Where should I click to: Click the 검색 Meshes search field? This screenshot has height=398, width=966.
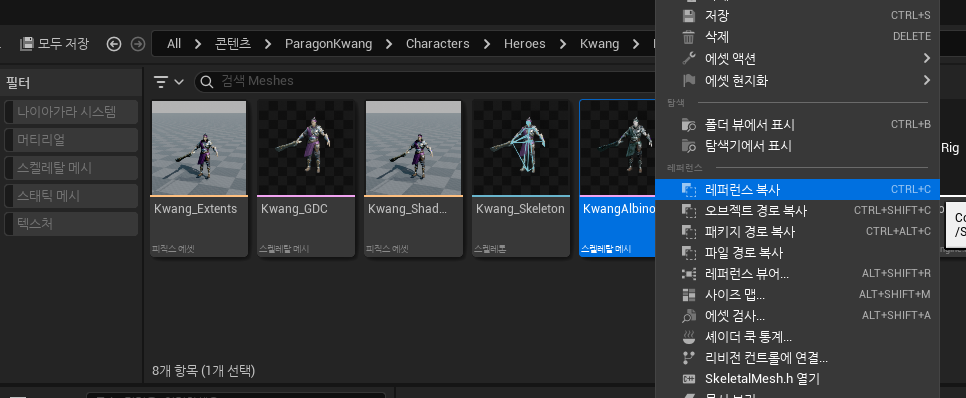(425, 81)
